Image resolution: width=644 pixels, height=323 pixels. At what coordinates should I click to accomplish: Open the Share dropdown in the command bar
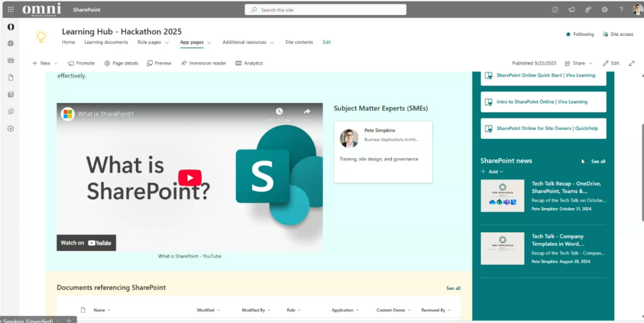click(579, 63)
